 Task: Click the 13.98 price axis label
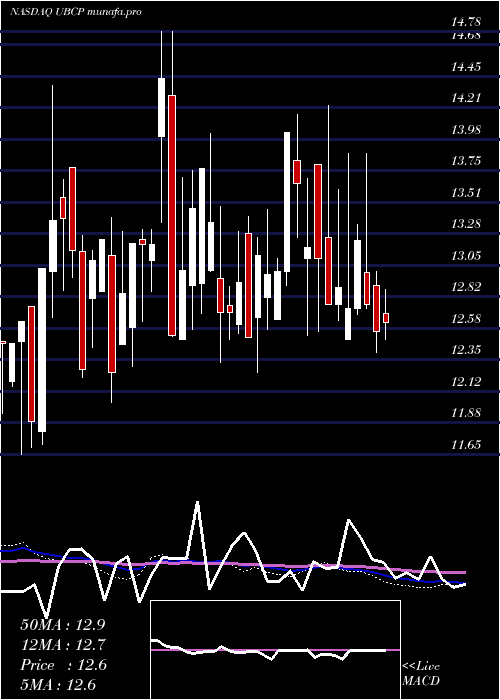click(x=466, y=130)
